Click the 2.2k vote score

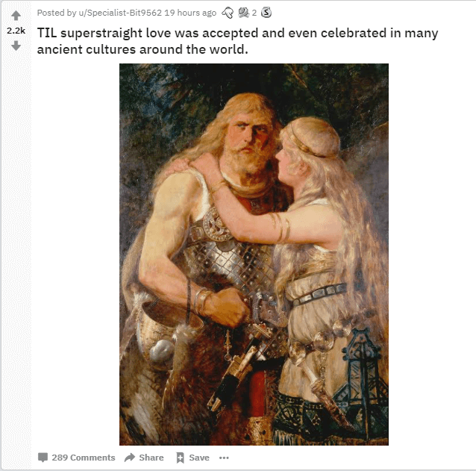click(16, 31)
